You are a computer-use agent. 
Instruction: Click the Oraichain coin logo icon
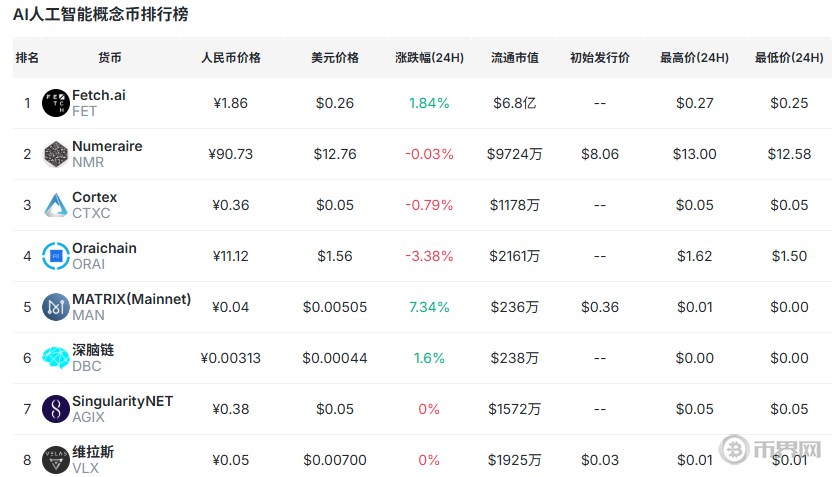pyautogui.click(x=54, y=256)
